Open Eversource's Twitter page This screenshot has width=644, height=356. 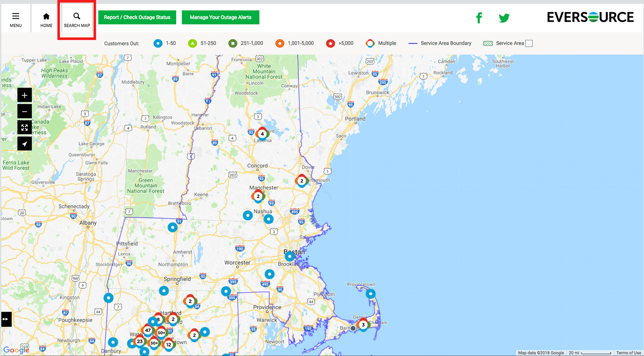(504, 18)
